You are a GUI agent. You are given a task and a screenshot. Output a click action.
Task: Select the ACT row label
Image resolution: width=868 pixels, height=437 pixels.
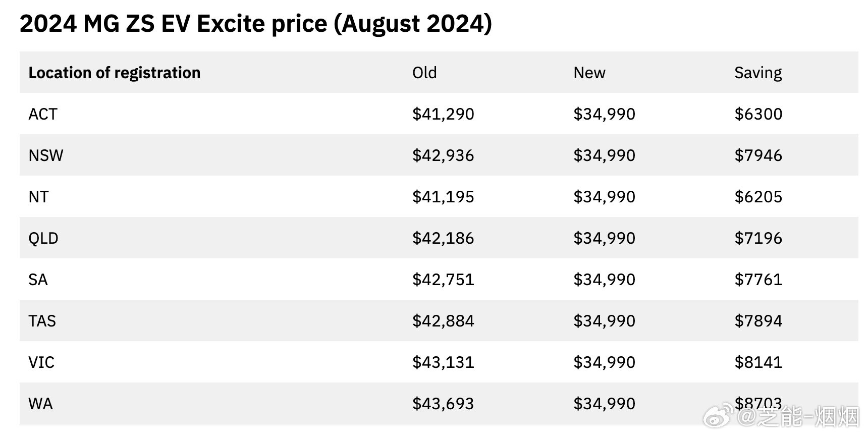coord(43,114)
